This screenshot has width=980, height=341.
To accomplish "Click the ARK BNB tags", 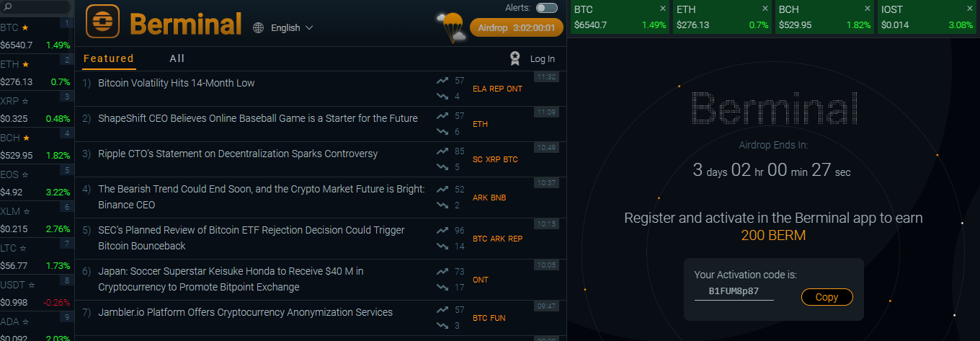I will [489, 198].
